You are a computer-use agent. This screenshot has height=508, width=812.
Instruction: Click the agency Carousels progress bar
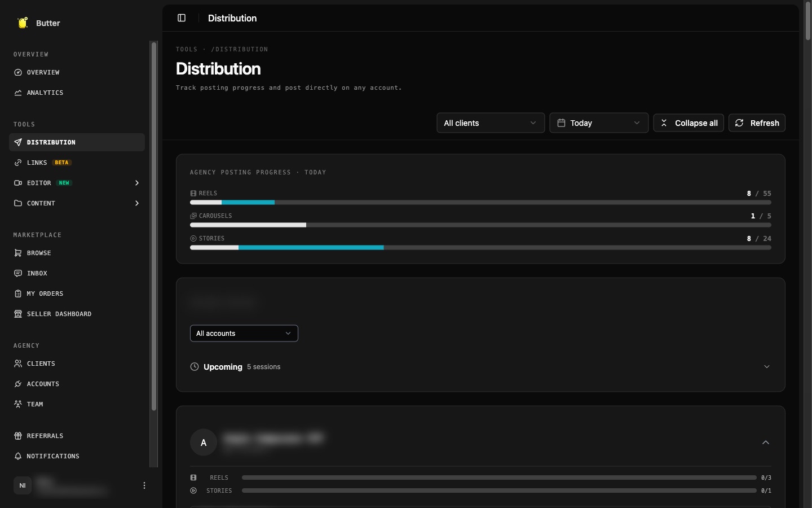[x=480, y=225]
